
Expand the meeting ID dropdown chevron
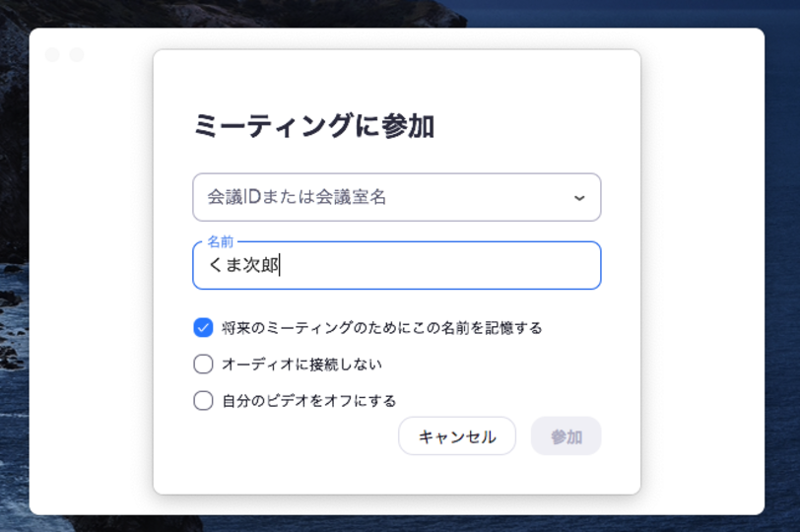click(579, 197)
